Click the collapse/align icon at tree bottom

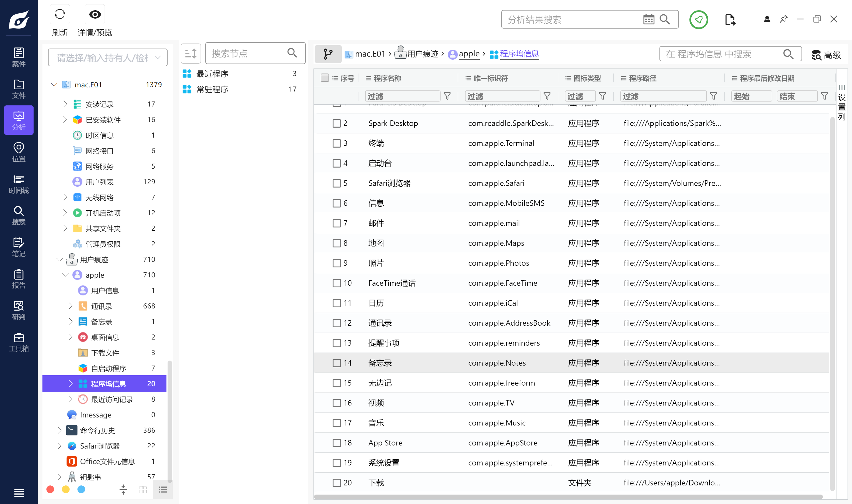[x=123, y=489]
